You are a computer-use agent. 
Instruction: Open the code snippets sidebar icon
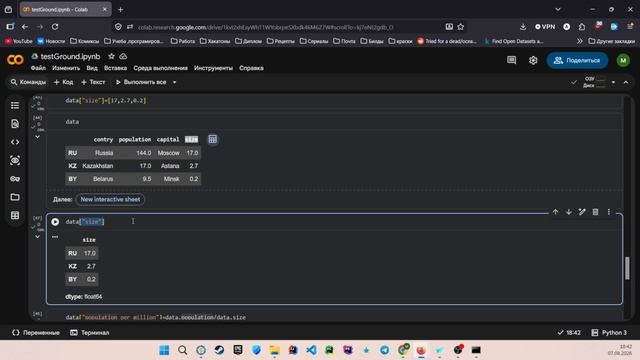click(x=15, y=142)
